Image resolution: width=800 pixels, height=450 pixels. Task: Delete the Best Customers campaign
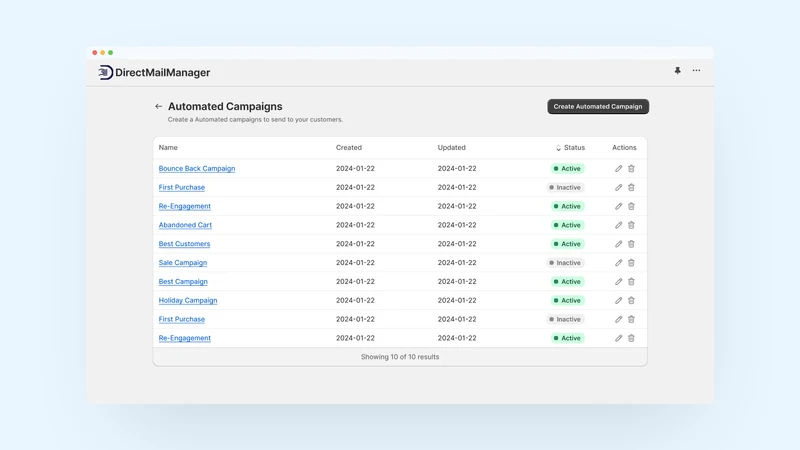point(631,244)
